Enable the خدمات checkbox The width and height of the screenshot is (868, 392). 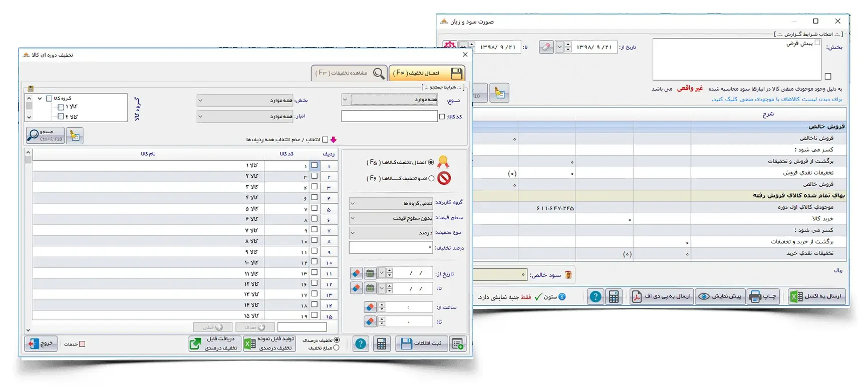point(83,344)
